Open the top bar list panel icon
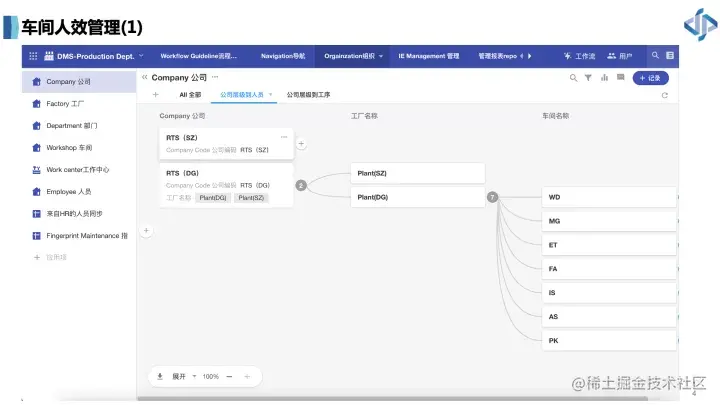Viewport: 720px width, 405px height. (670, 56)
